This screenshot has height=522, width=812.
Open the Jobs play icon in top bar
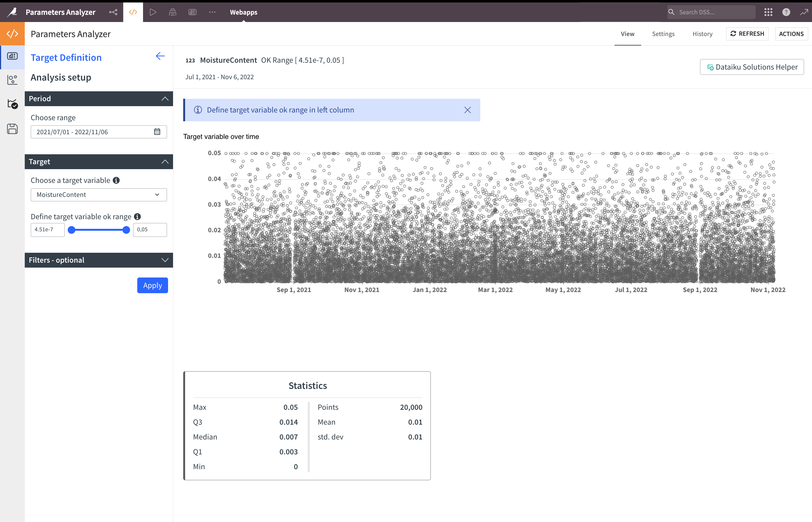point(153,12)
